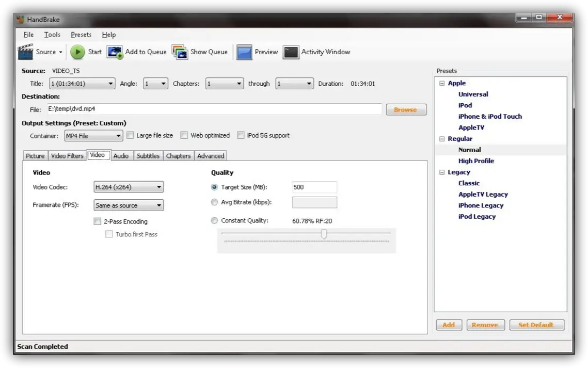Switch to the Audio tab

tap(121, 156)
